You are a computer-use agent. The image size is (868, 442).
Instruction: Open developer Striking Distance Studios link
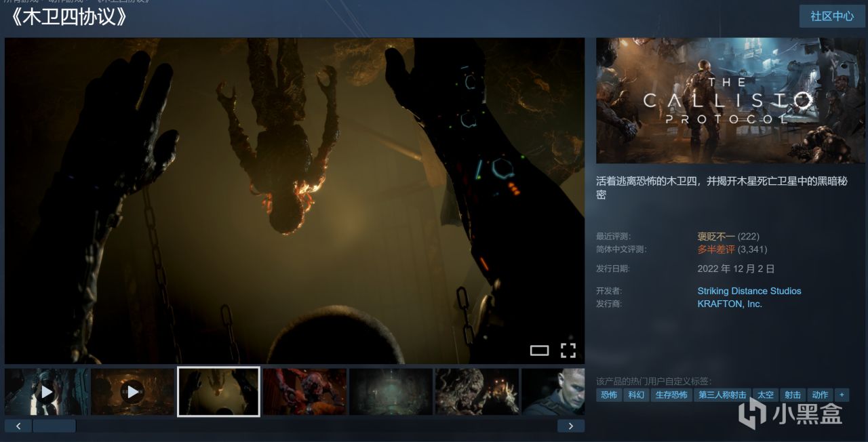click(x=749, y=291)
